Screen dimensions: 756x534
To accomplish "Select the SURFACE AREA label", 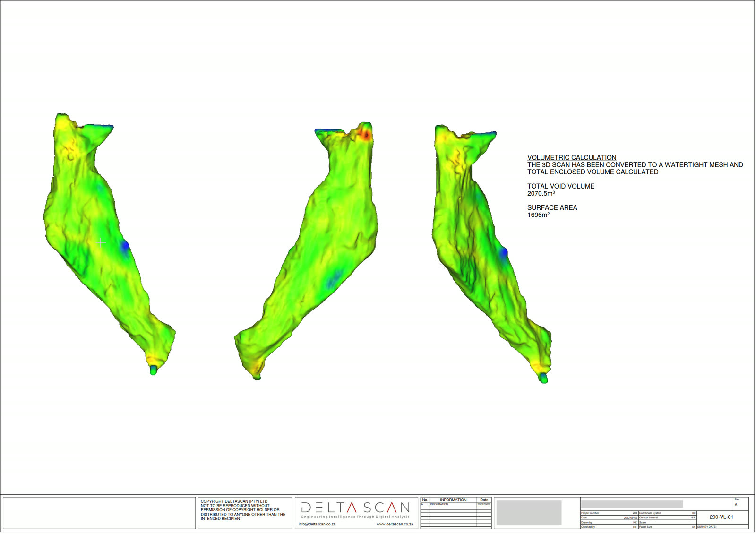I will pos(552,207).
